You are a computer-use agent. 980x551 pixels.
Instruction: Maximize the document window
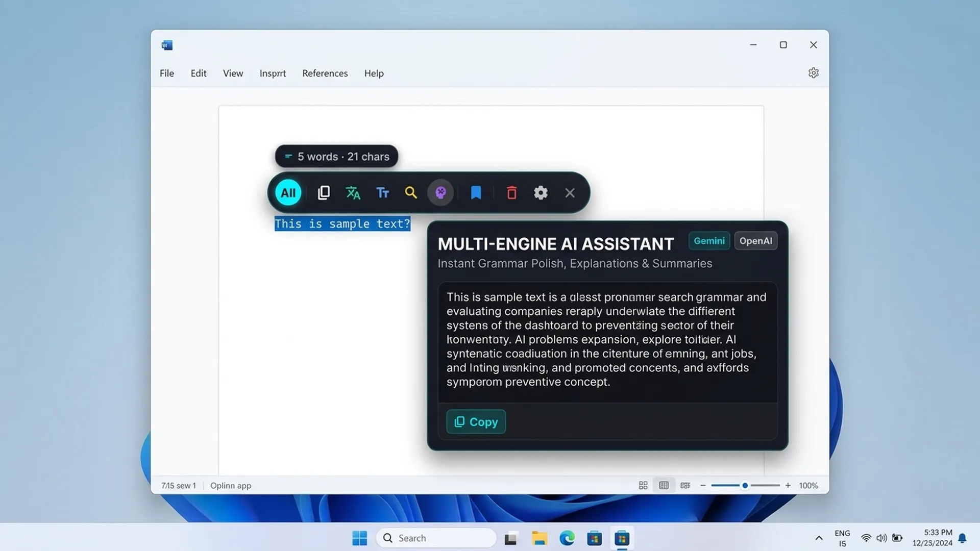pos(783,45)
